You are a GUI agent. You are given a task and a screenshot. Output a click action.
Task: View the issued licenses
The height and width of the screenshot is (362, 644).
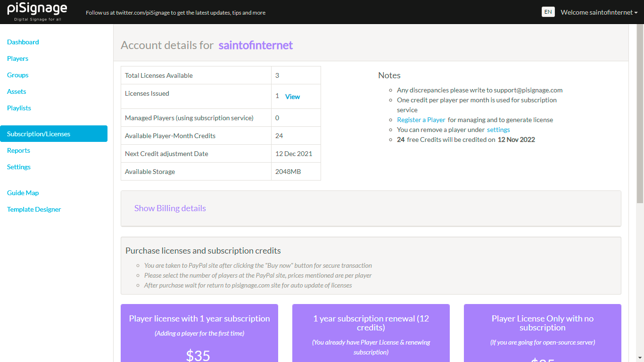point(292,97)
